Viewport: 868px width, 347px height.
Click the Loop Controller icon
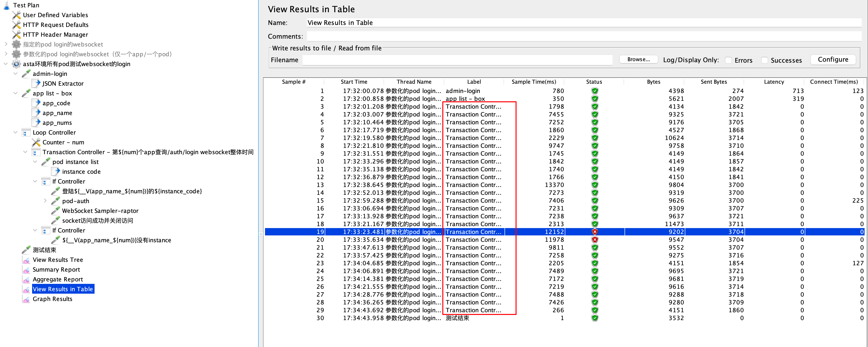point(26,133)
